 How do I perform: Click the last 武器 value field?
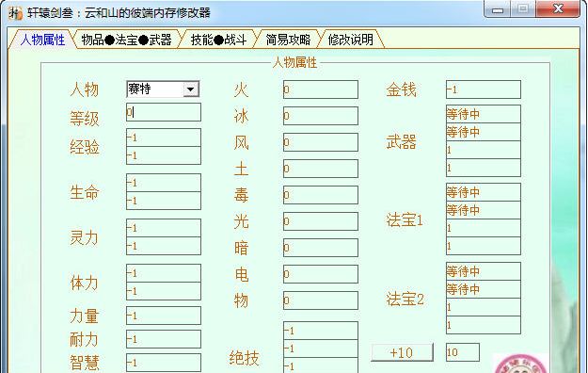click(484, 168)
